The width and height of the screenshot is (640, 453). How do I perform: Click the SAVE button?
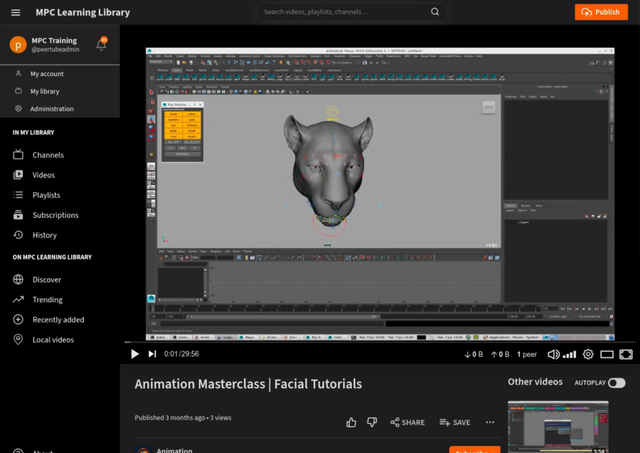click(x=455, y=422)
